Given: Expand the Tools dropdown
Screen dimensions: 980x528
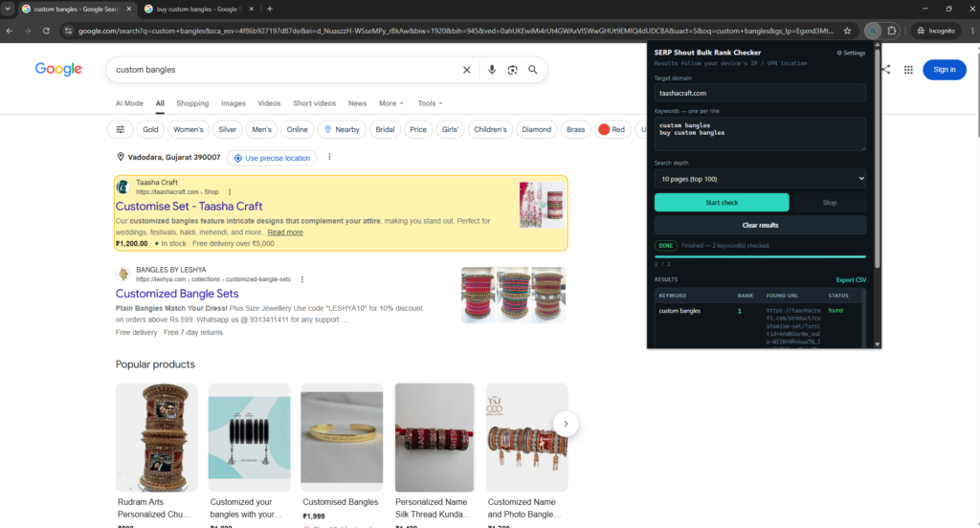Looking at the screenshot, I should coord(430,103).
